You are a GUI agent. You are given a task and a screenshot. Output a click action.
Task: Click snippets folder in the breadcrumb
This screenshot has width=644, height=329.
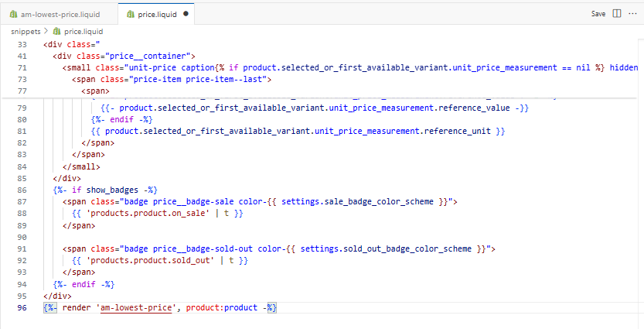pyautogui.click(x=26, y=31)
